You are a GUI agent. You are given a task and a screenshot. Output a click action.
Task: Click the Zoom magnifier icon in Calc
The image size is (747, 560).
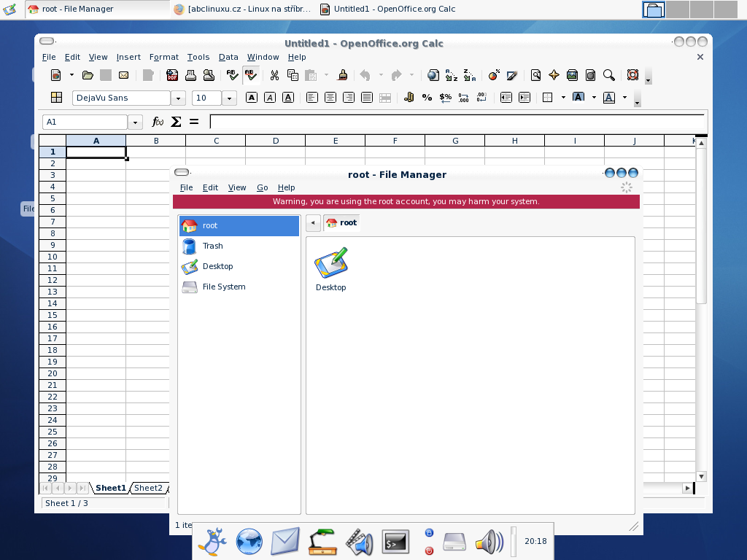609,75
